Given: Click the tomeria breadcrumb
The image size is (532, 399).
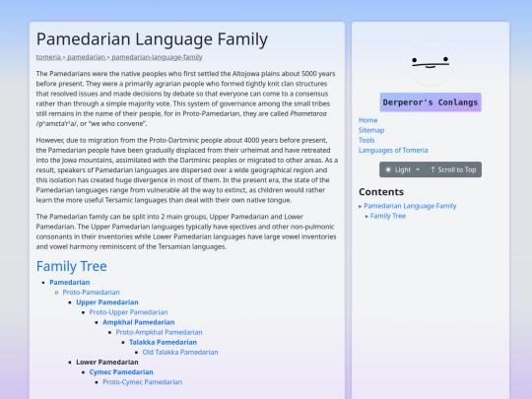Looking at the screenshot, I should tap(48, 57).
